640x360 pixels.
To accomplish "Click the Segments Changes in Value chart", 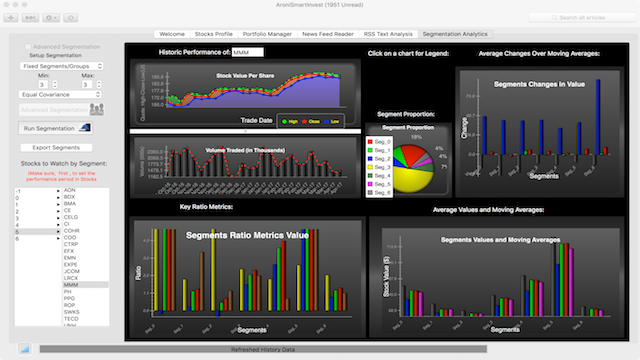I will coord(540,132).
